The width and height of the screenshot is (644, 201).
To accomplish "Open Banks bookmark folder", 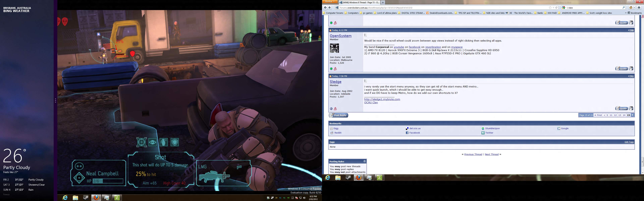I will tap(539, 13).
